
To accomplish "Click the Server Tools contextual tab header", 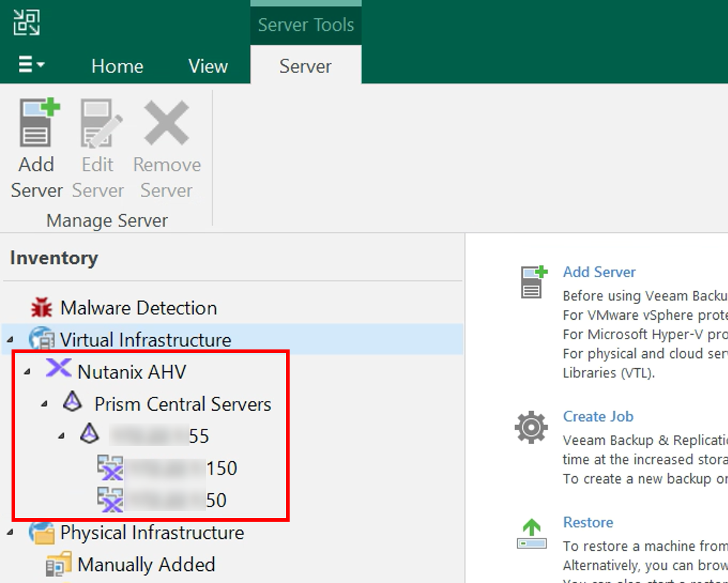I will 306,25.
